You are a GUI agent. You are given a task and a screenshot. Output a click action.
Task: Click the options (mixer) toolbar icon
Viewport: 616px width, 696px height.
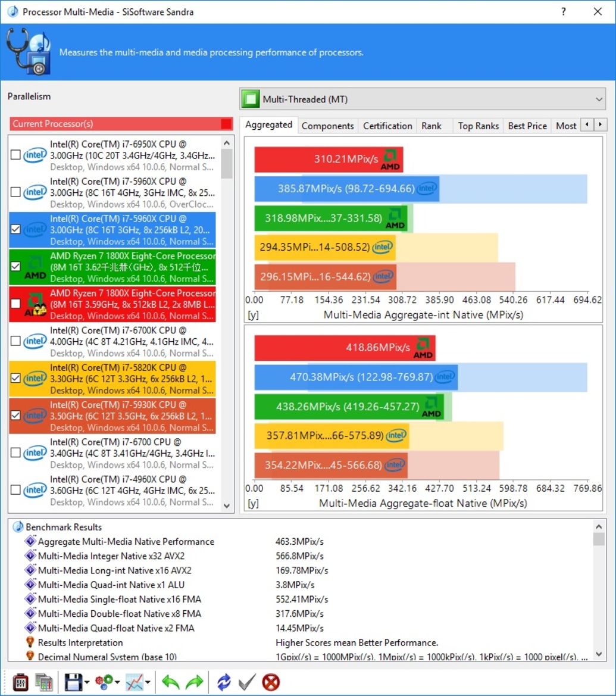click(x=20, y=682)
